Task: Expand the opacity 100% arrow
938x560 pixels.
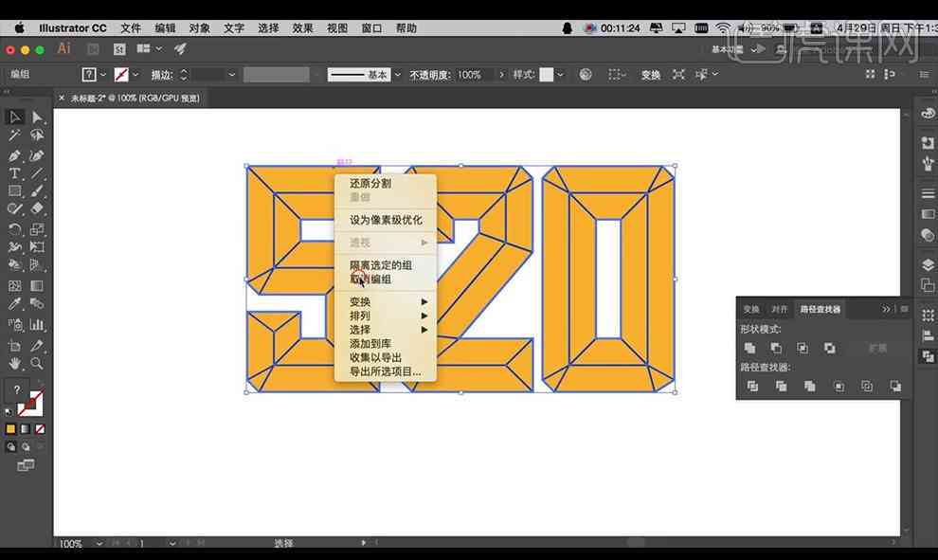Action: (x=501, y=75)
